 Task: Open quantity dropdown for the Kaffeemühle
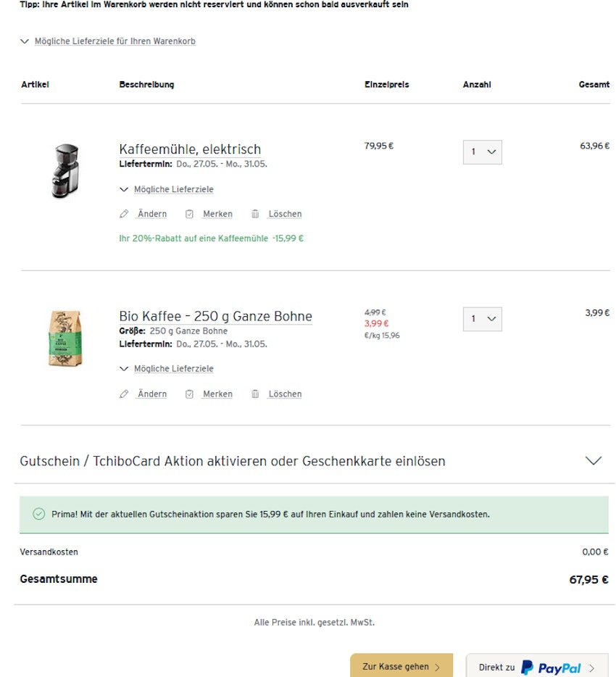(483, 152)
